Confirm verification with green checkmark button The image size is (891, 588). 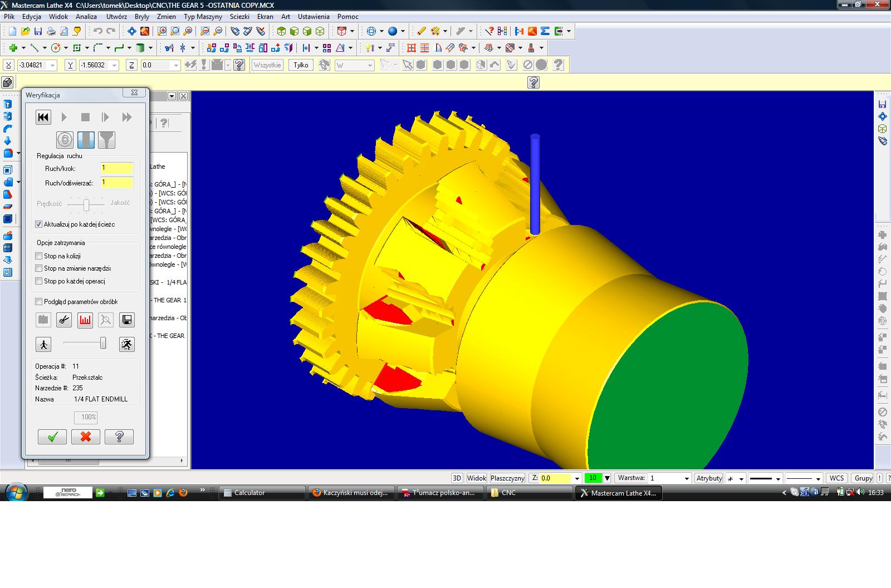click(x=52, y=437)
